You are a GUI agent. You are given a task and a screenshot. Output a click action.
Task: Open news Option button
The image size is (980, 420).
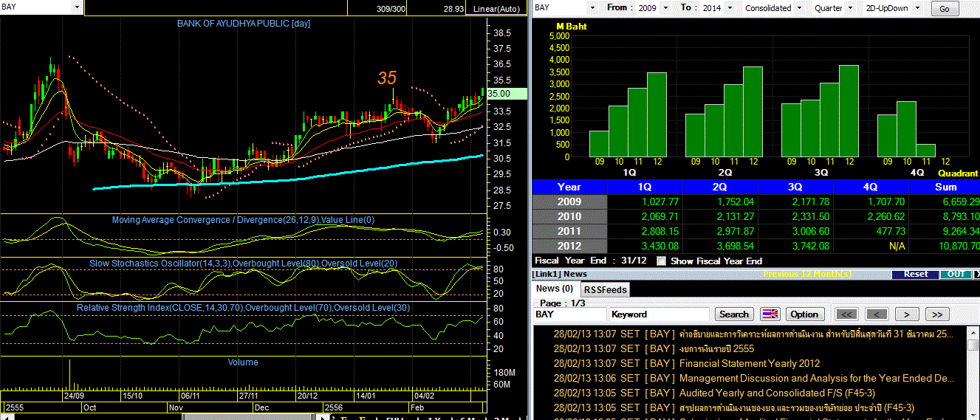click(x=804, y=314)
